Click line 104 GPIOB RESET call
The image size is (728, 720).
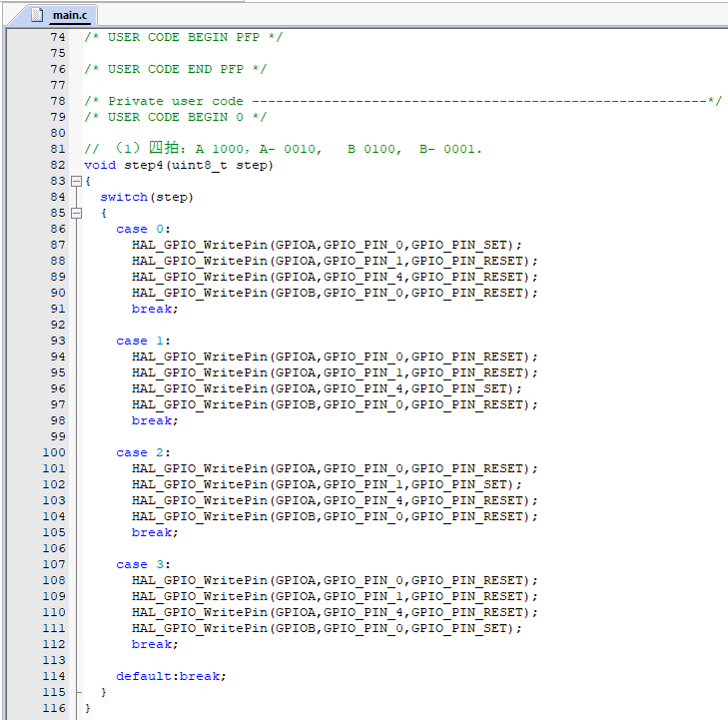(335, 516)
